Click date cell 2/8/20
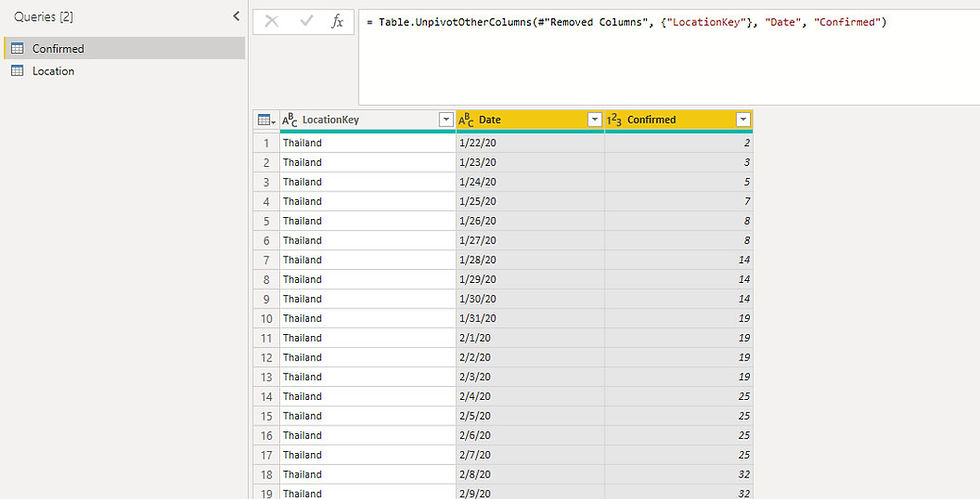The height and width of the screenshot is (499, 980). 530,475
